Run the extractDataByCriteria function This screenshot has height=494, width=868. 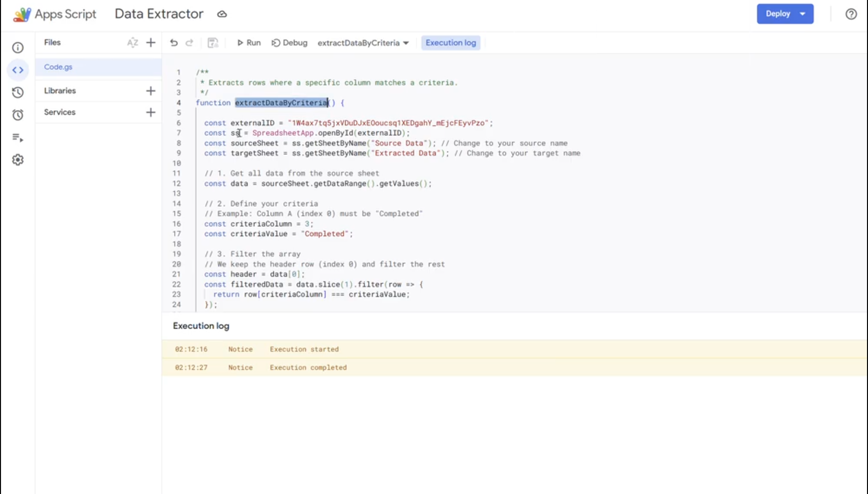pos(248,43)
